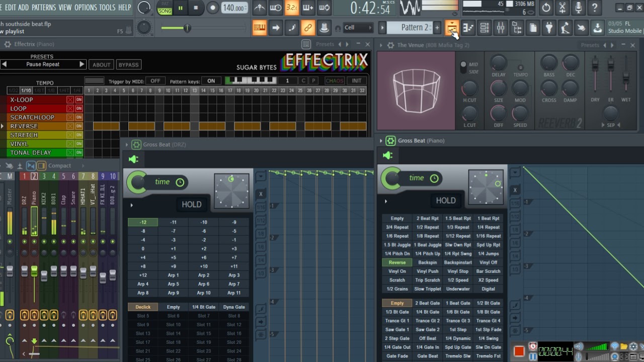Open the HELP menu

click(124, 8)
